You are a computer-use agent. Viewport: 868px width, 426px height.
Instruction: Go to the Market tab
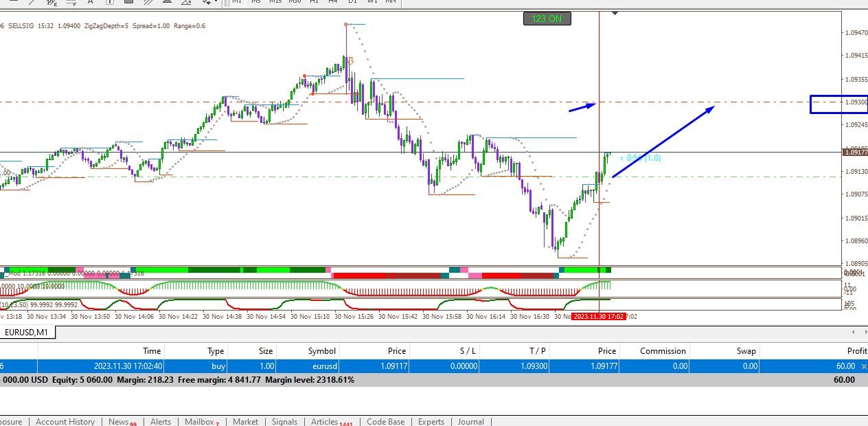(245, 421)
